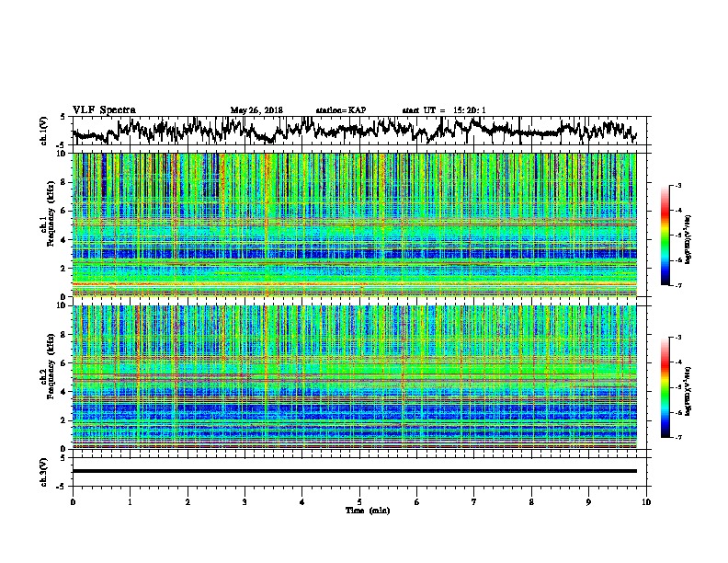
Task: Click the ch.2 spectrogram panel
Action: [354, 377]
